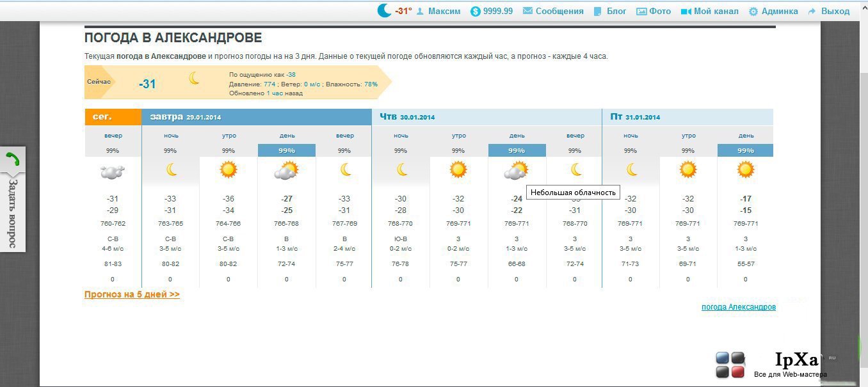This screenshot has width=868, height=387.
Task: Open the Фото section in the top bar
Action: 654,11
